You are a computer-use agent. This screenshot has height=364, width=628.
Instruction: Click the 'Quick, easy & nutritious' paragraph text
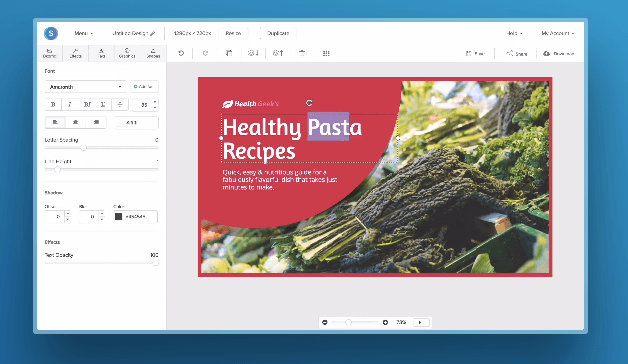[280, 180]
